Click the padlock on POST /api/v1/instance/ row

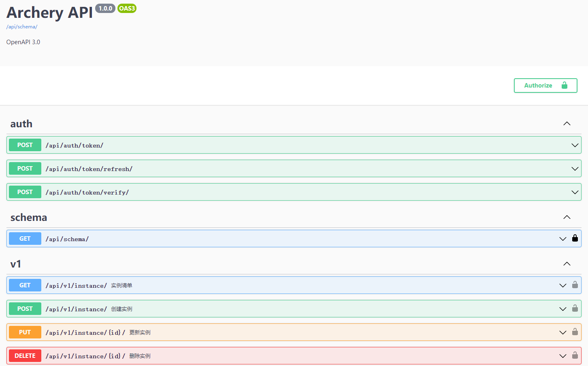pyautogui.click(x=575, y=308)
